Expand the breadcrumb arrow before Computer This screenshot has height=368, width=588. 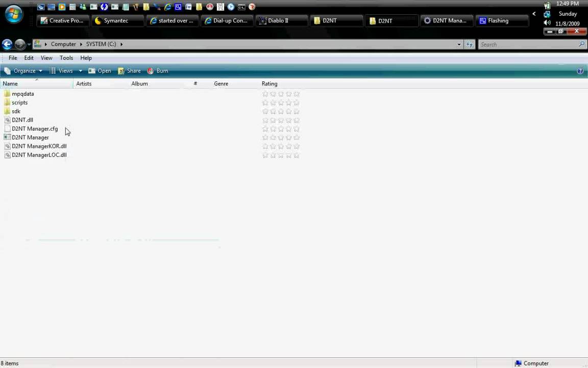click(46, 44)
